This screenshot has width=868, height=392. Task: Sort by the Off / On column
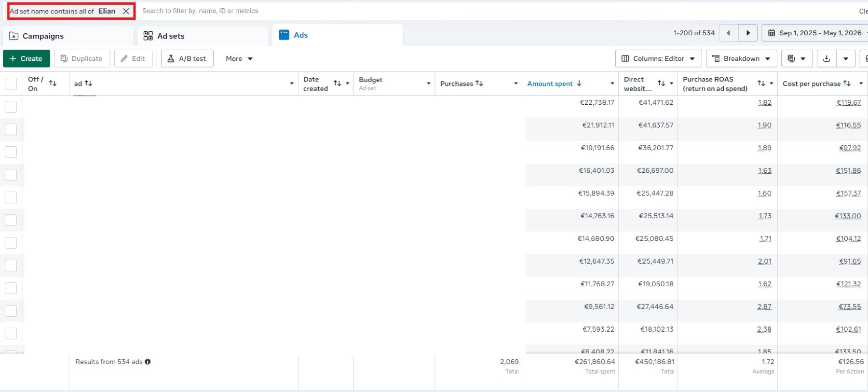click(x=53, y=84)
